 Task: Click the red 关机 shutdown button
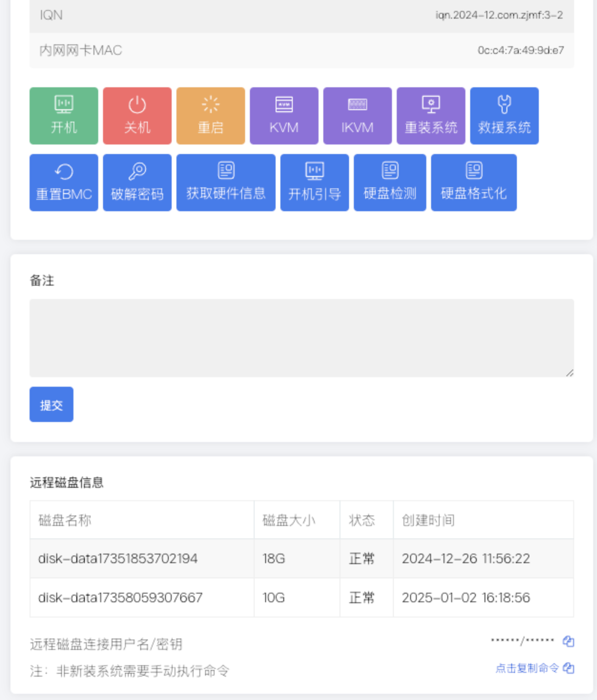(137, 116)
